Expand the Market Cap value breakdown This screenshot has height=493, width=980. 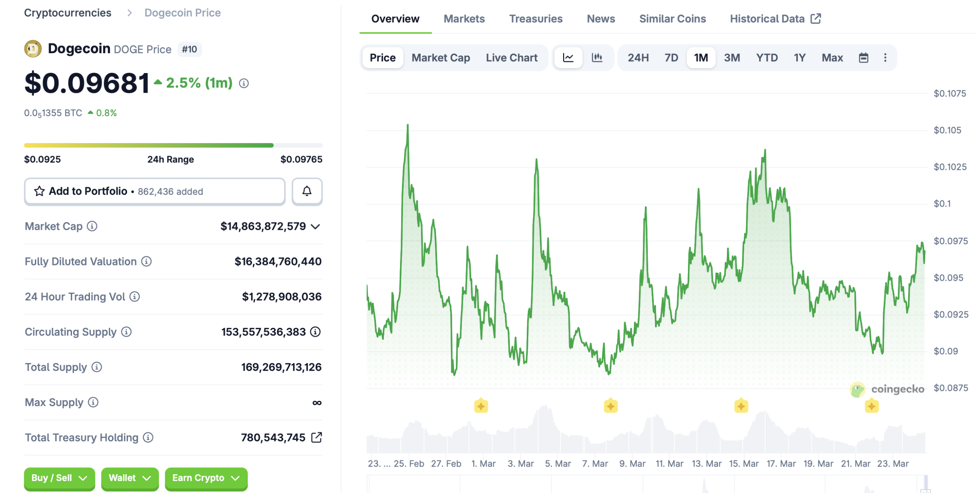point(315,226)
